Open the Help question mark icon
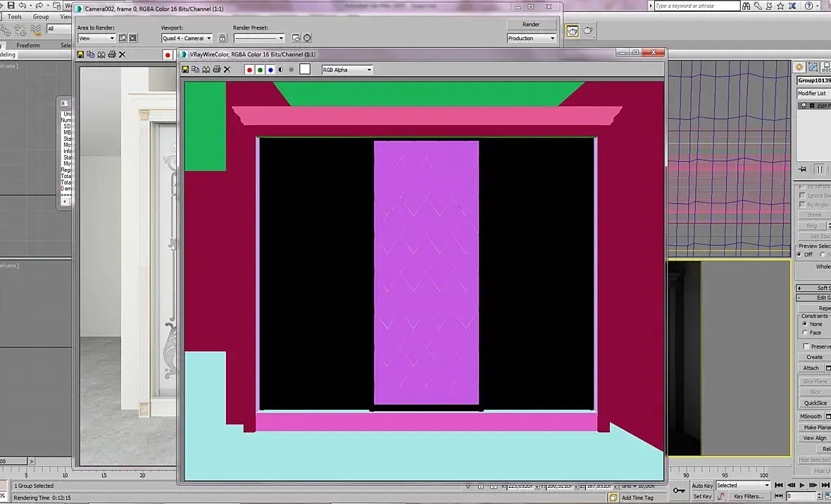831x504 pixels. [808, 6]
